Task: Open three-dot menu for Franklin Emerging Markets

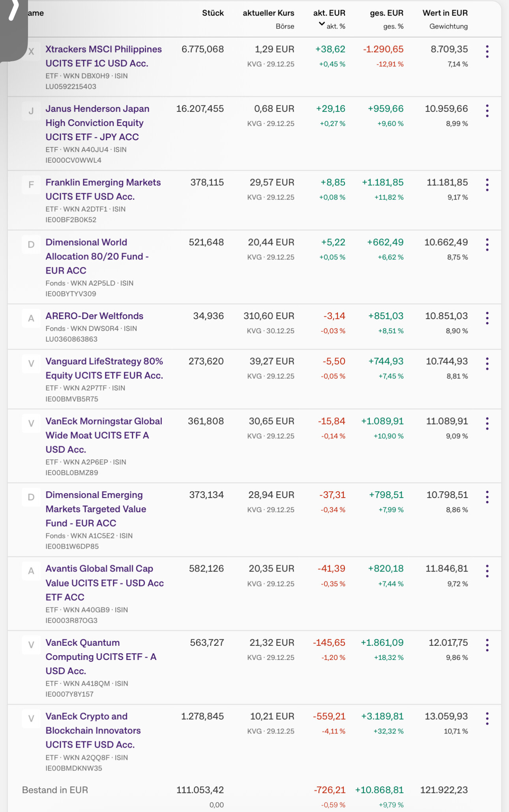Action: coord(487,185)
